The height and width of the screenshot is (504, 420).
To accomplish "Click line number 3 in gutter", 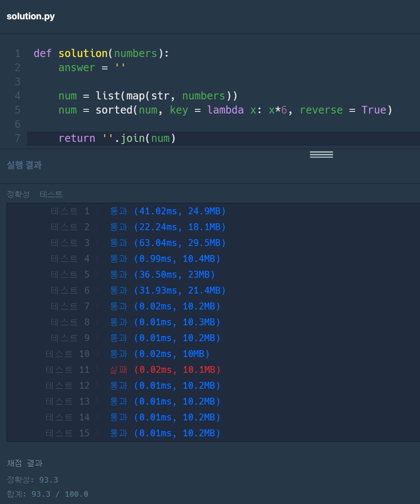I will (18, 81).
